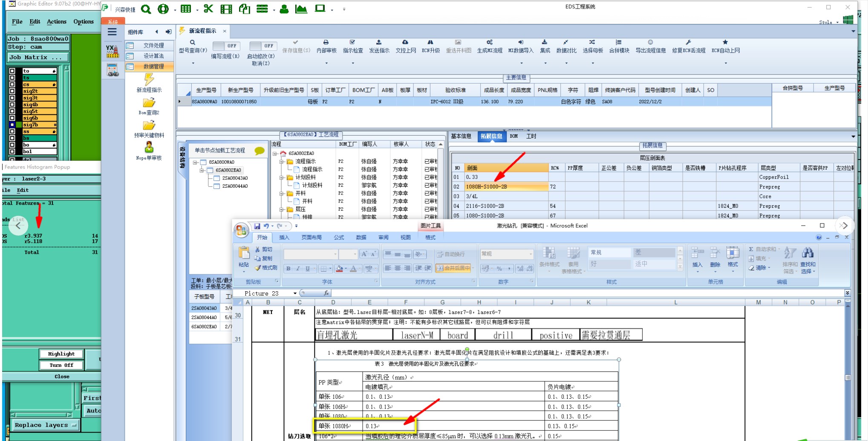The width and height of the screenshot is (868, 441).
Task: Toggle checkbox beside layer 'sig5t'
Action: pos(12,111)
